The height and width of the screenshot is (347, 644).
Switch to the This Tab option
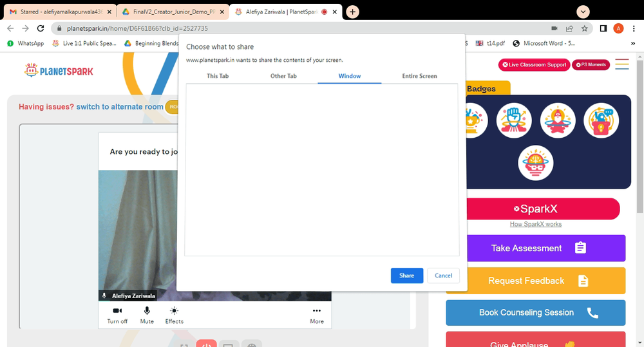(218, 76)
